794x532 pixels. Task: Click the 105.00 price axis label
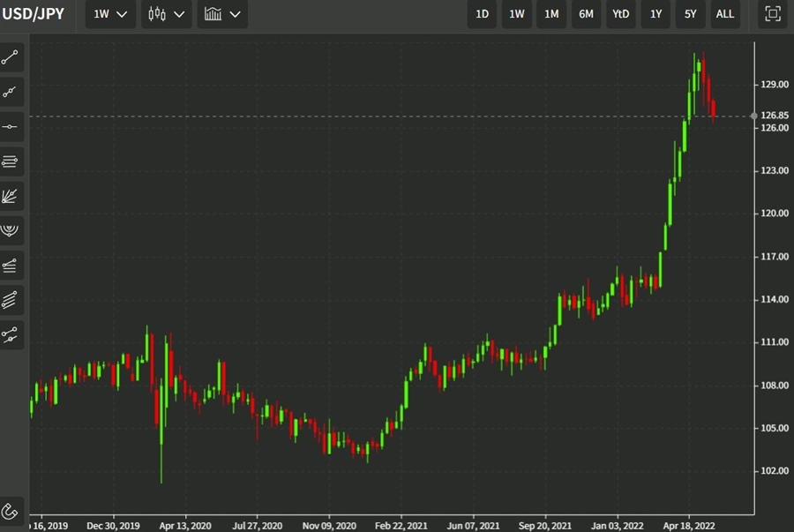click(775, 428)
